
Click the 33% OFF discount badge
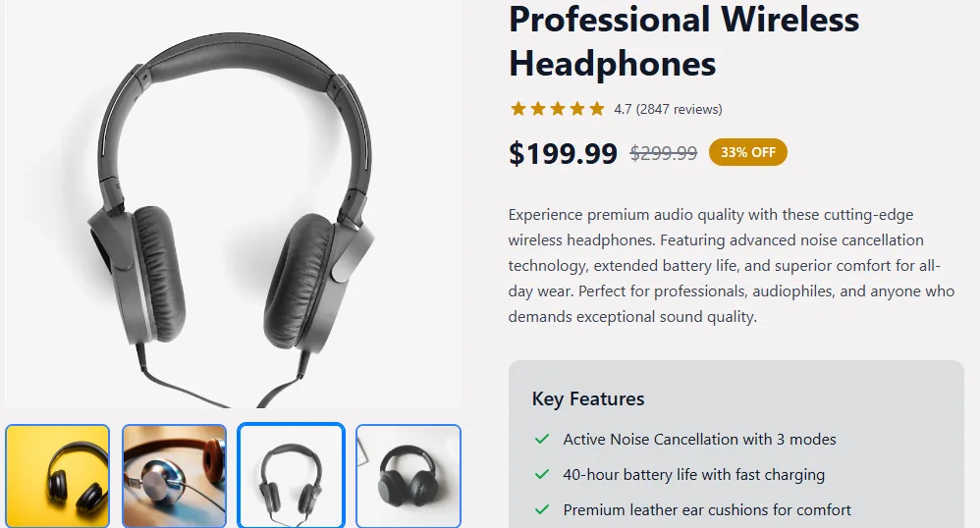748,153
